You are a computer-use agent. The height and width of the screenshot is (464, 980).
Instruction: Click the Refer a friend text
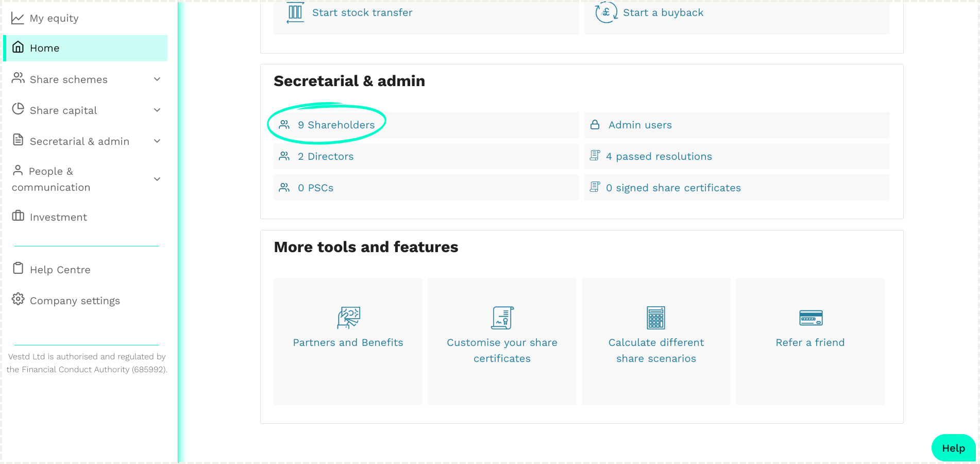[x=810, y=342]
